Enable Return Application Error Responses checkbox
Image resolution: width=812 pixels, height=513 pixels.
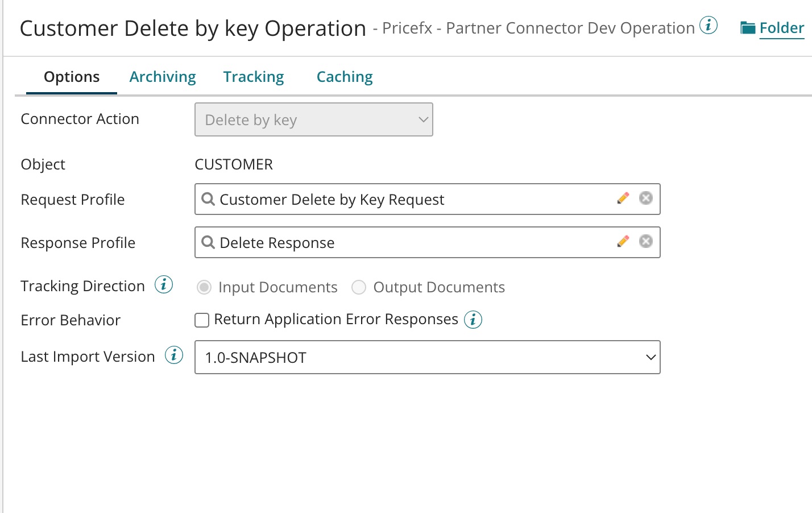[x=202, y=320]
